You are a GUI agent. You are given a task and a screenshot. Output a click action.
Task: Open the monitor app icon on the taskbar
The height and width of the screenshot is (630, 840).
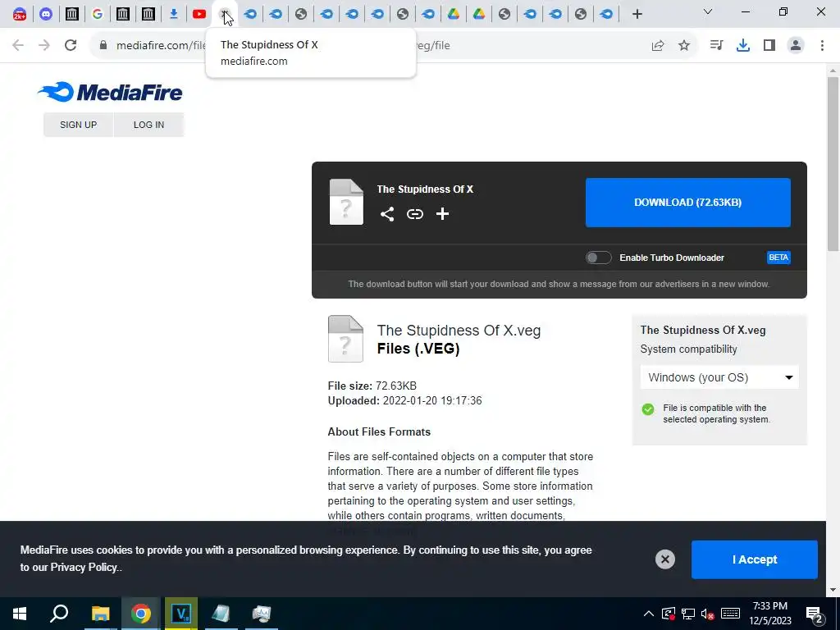coord(262,614)
